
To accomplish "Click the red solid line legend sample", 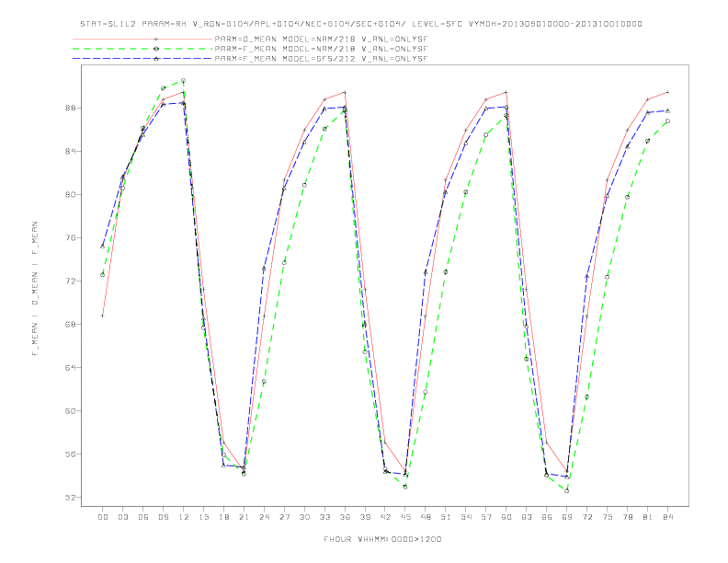I will coord(142,39).
